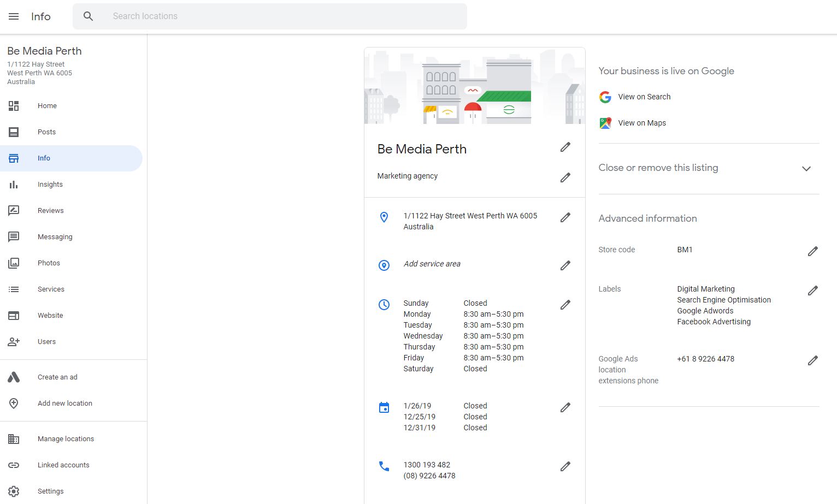Edit the Hay Street business address
The image size is (837, 504).
pyautogui.click(x=565, y=217)
